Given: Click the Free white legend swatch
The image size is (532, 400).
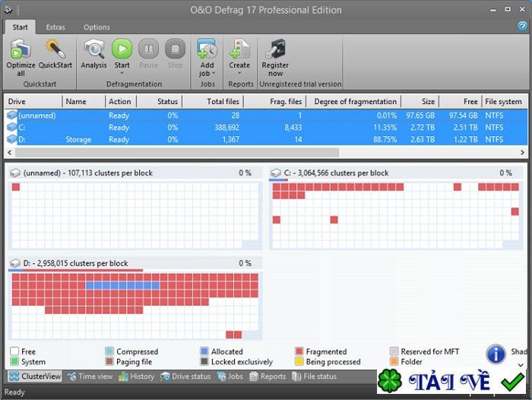Looking at the screenshot, I should [14, 351].
